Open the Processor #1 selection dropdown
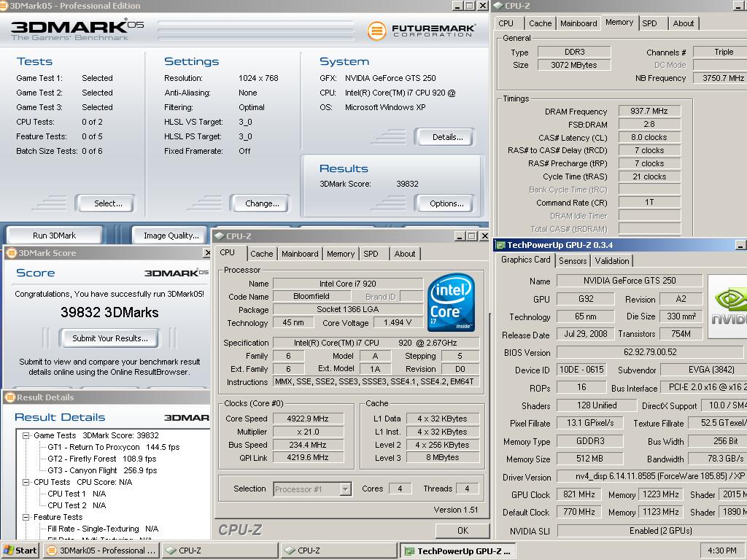 [x=346, y=489]
